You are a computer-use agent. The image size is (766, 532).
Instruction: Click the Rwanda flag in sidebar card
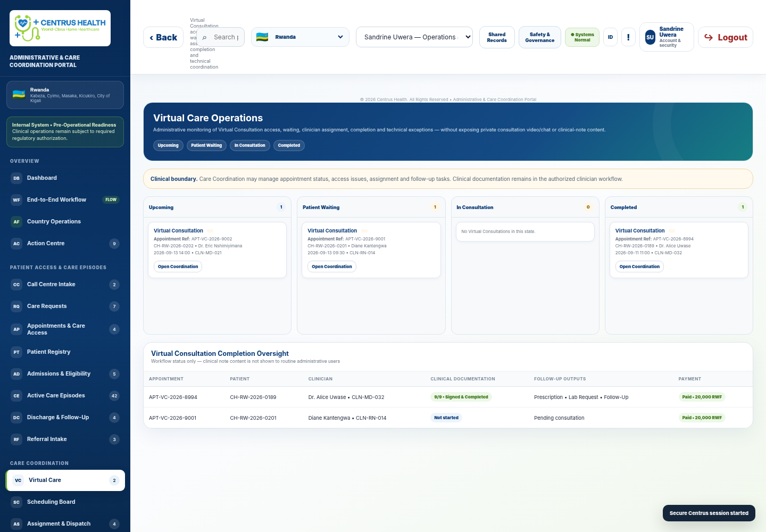19,94
